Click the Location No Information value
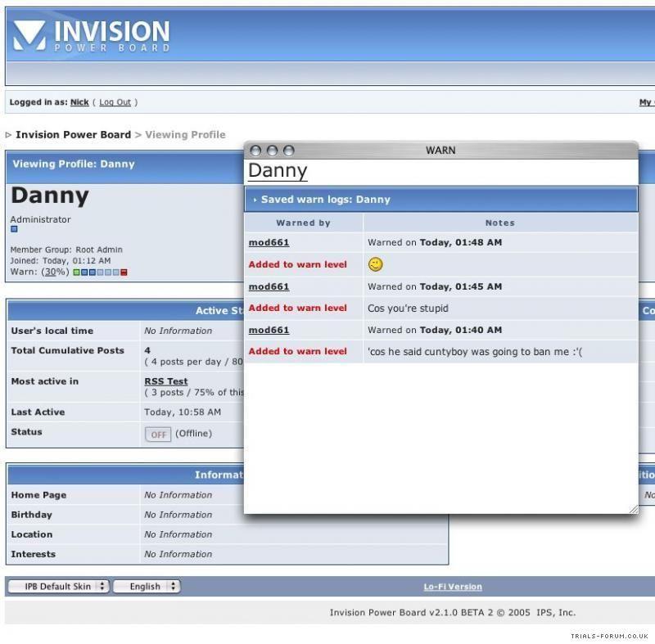This screenshot has height=644, width=655. (x=178, y=534)
